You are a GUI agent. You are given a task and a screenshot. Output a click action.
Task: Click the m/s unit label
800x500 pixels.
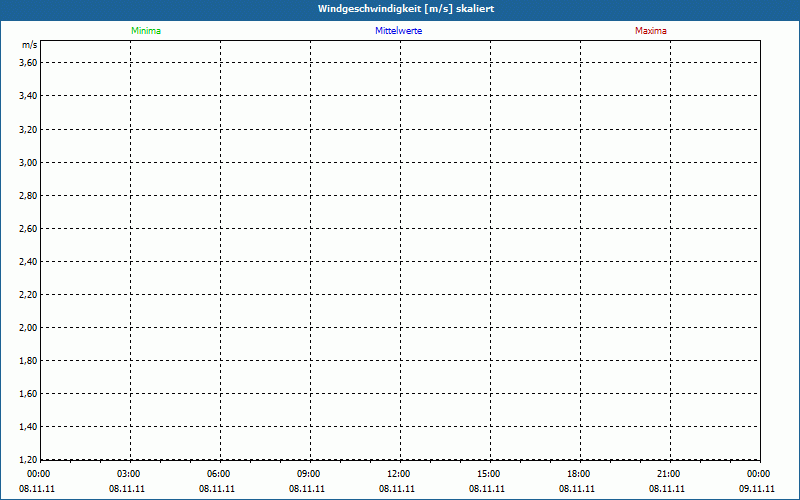pos(30,46)
